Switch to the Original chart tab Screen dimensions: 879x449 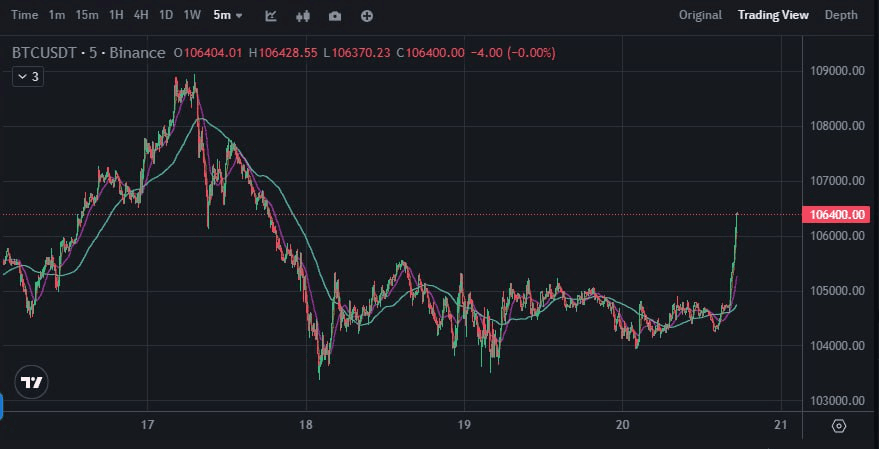[x=700, y=15]
